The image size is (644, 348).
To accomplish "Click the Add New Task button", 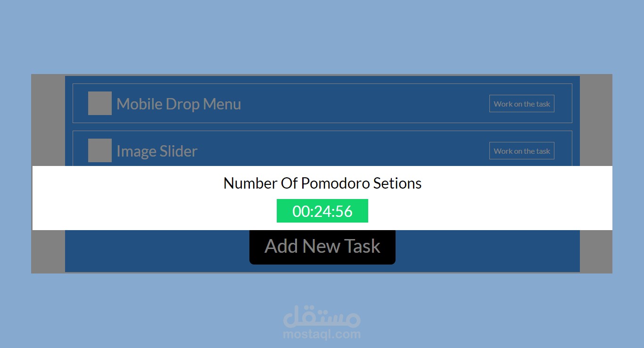I will pos(322,247).
